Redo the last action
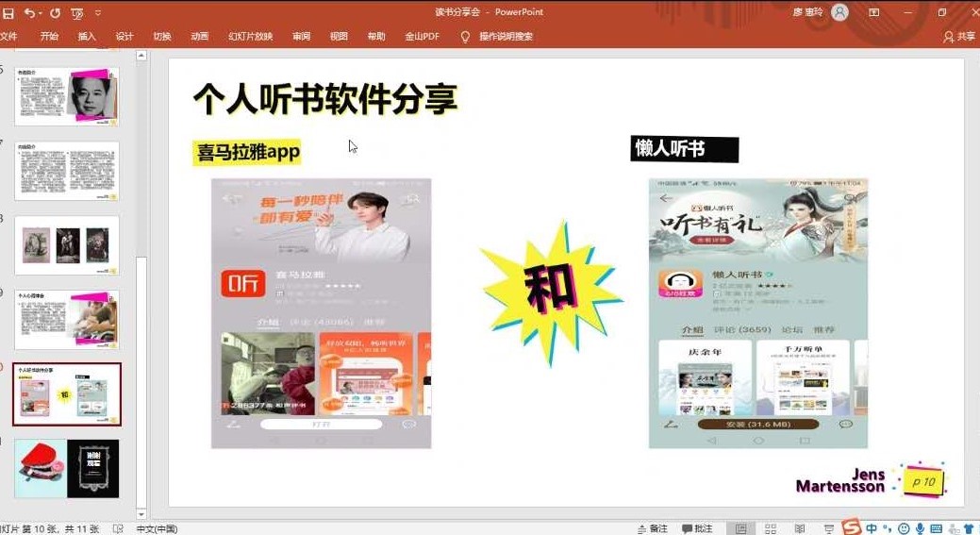The image size is (980, 535). click(x=55, y=12)
